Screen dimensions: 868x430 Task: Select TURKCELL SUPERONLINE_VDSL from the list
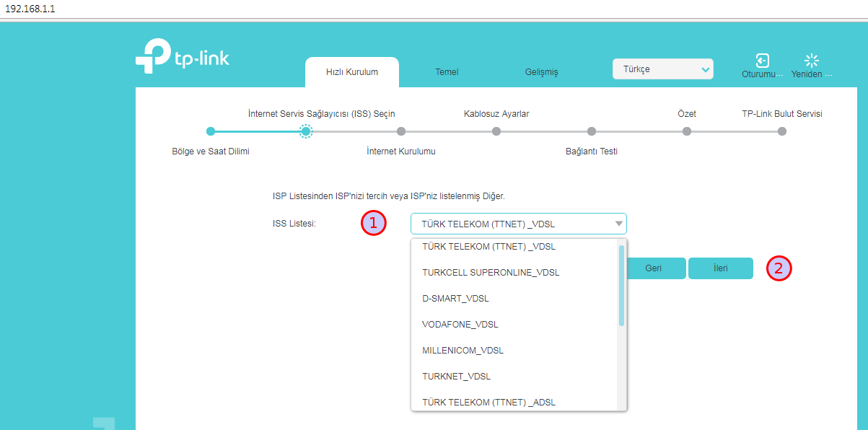(x=491, y=273)
